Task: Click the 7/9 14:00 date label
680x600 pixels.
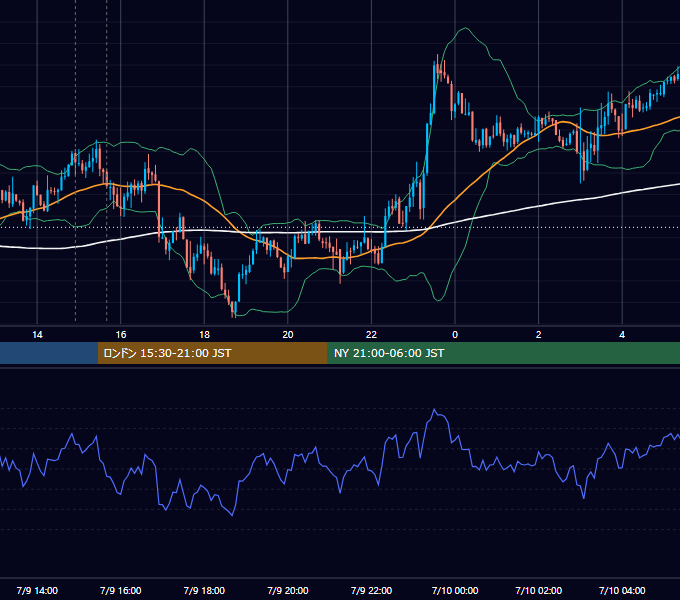Action: 37,590
